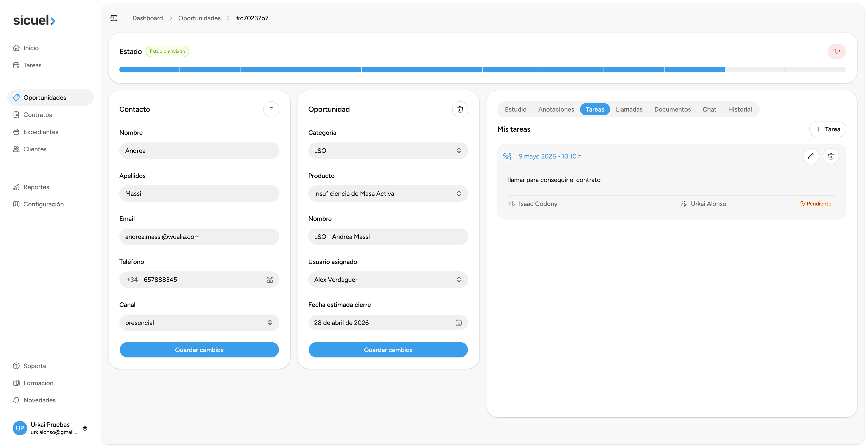Click the Oportunidades tag icon
Screen dimensions: 868x448
pyautogui.click(x=16, y=98)
